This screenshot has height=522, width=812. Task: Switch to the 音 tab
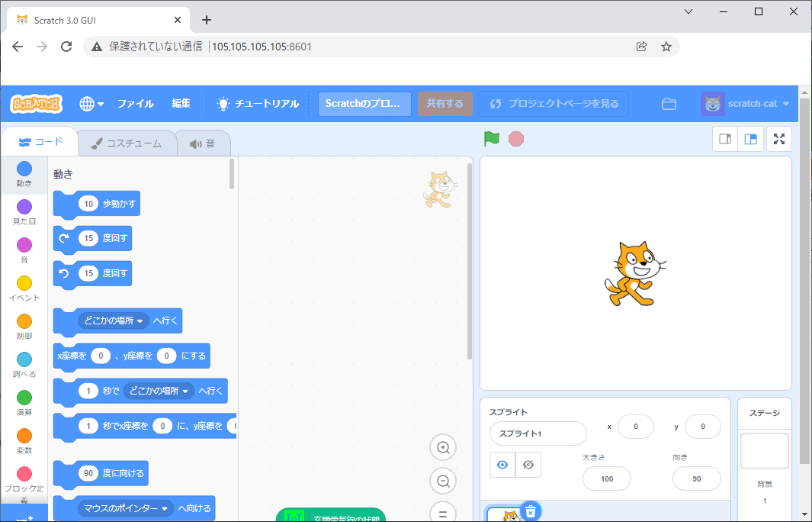[203, 143]
